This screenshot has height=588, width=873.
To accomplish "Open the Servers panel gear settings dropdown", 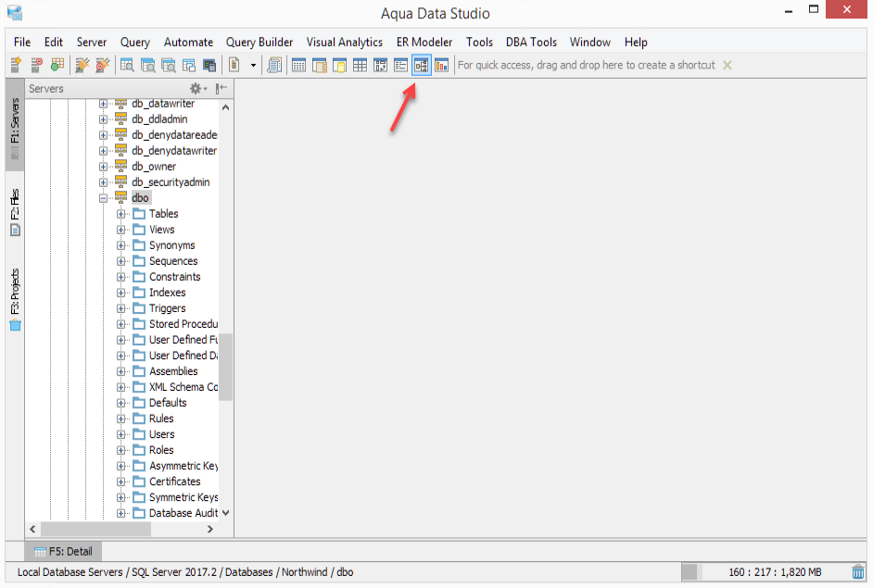I will (198, 88).
